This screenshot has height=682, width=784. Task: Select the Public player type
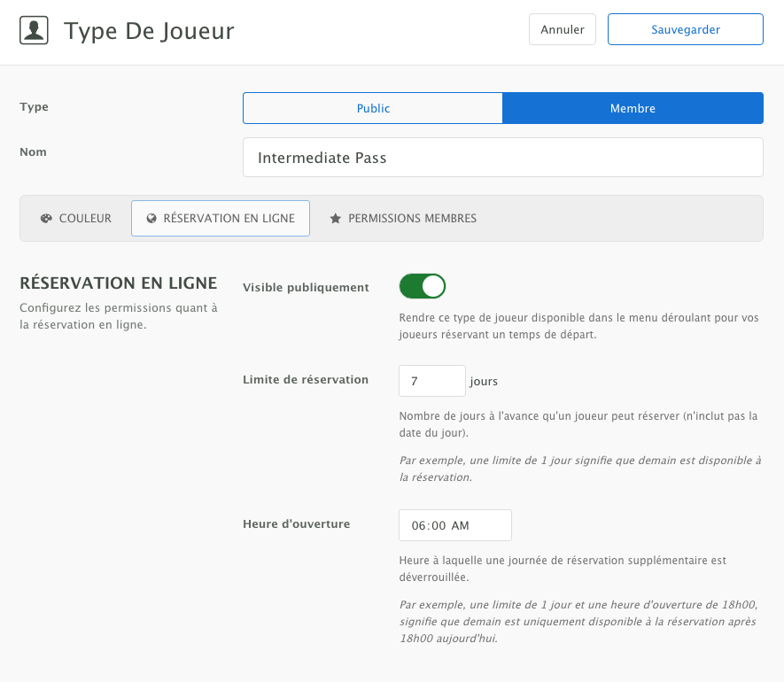373,108
